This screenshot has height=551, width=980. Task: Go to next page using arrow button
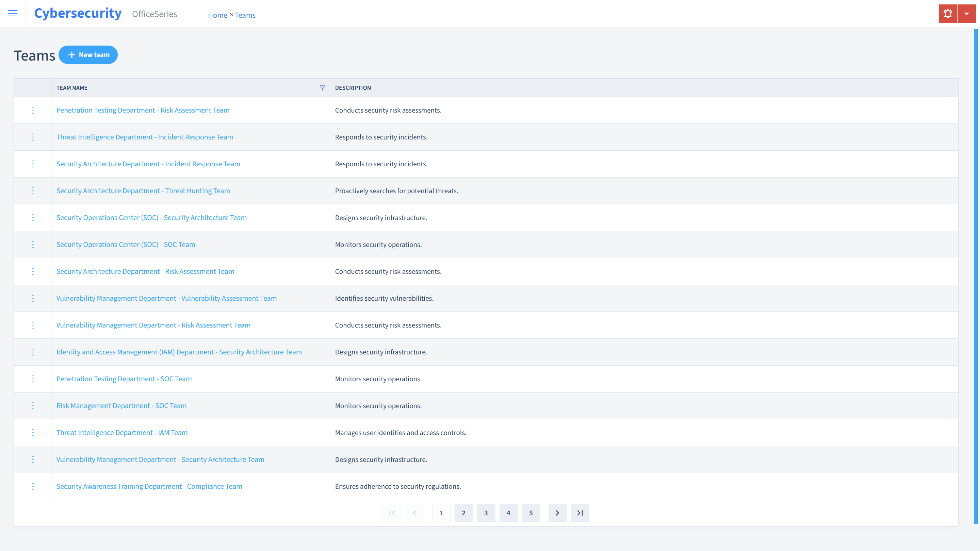(557, 513)
